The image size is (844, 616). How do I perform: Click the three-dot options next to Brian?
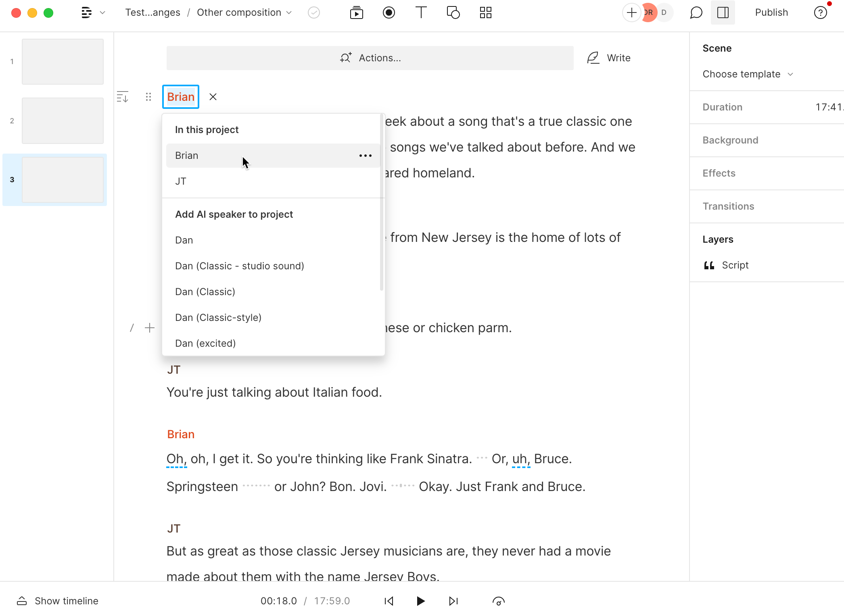click(x=365, y=156)
